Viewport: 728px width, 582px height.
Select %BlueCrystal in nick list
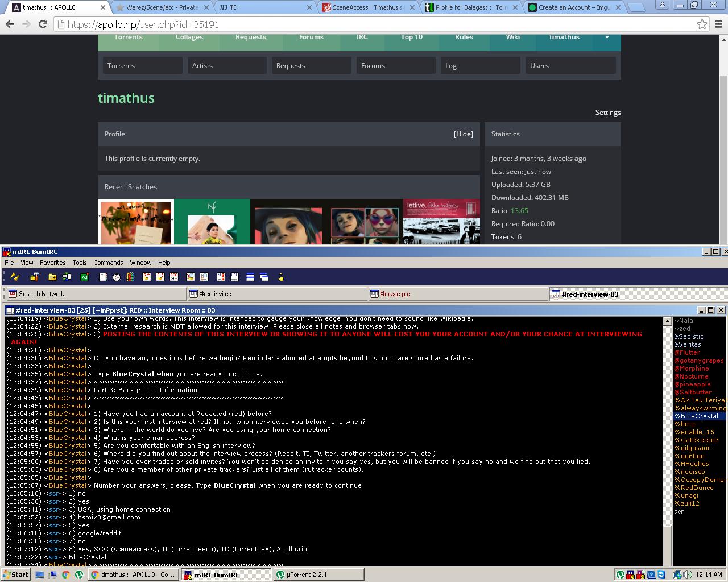tap(699, 416)
